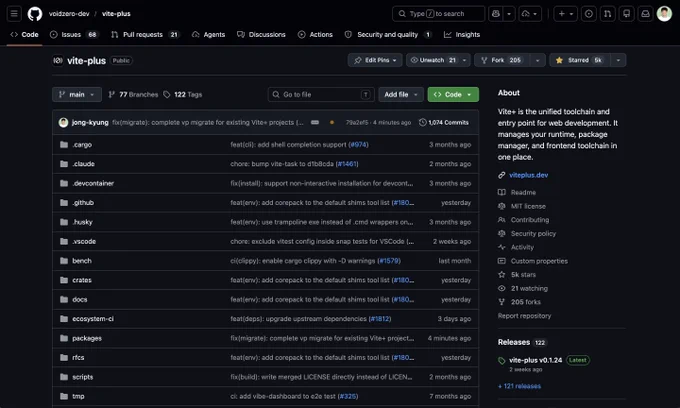The width and height of the screenshot is (680, 408).
Task: Expand the star lists dropdown arrow
Action: [618, 60]
